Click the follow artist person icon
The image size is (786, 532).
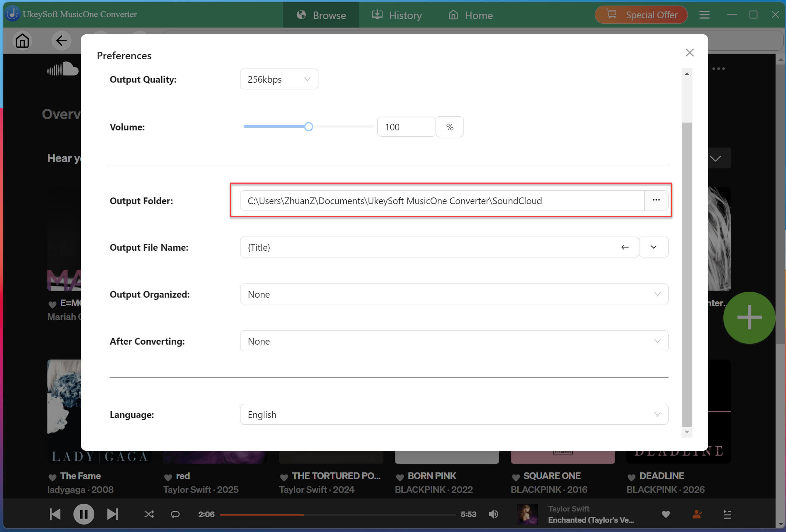click(x=697, y=514)
